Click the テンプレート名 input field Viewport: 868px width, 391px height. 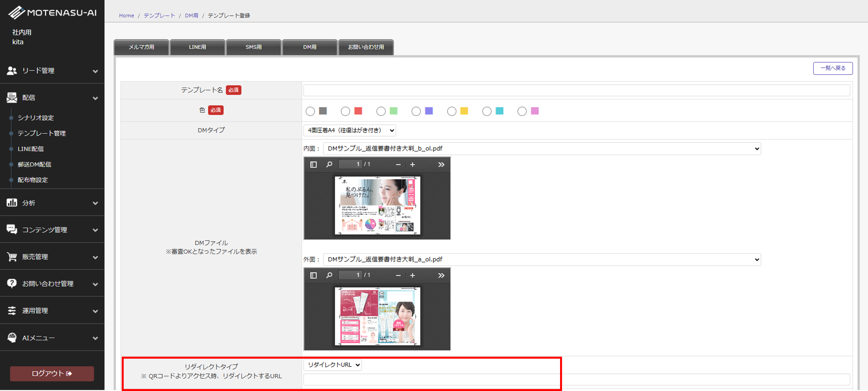tap(576, 90)
